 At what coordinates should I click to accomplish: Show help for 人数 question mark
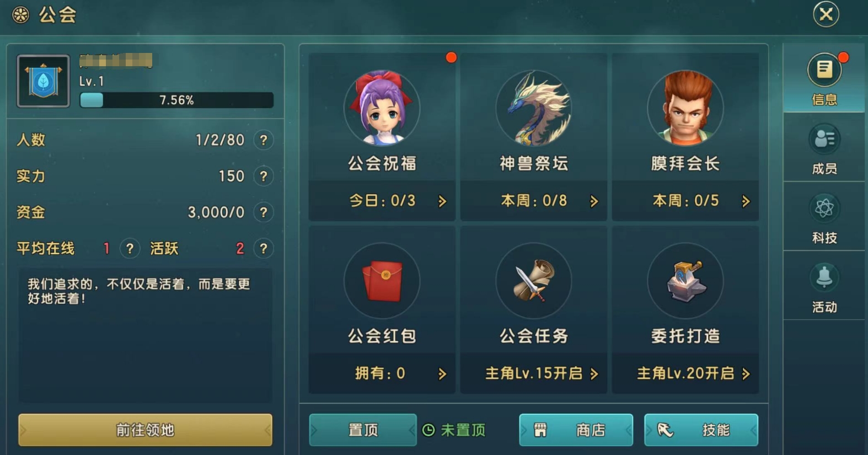(x=264, y=140)
